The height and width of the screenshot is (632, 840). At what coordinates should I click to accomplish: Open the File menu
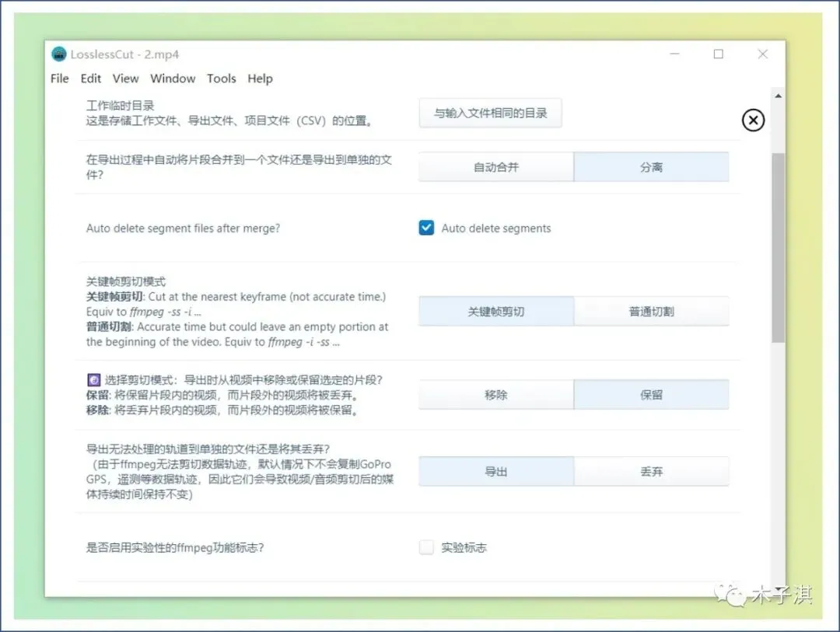click(59, 79)
